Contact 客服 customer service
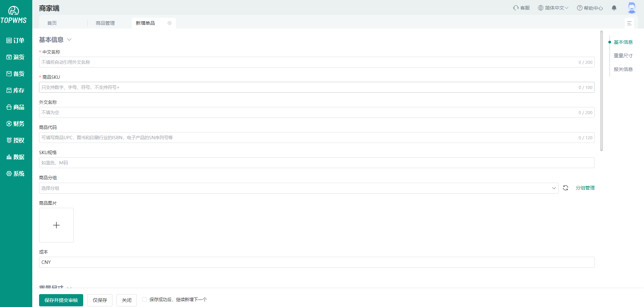This screenshot has width=644, height=307. point(521,8)
